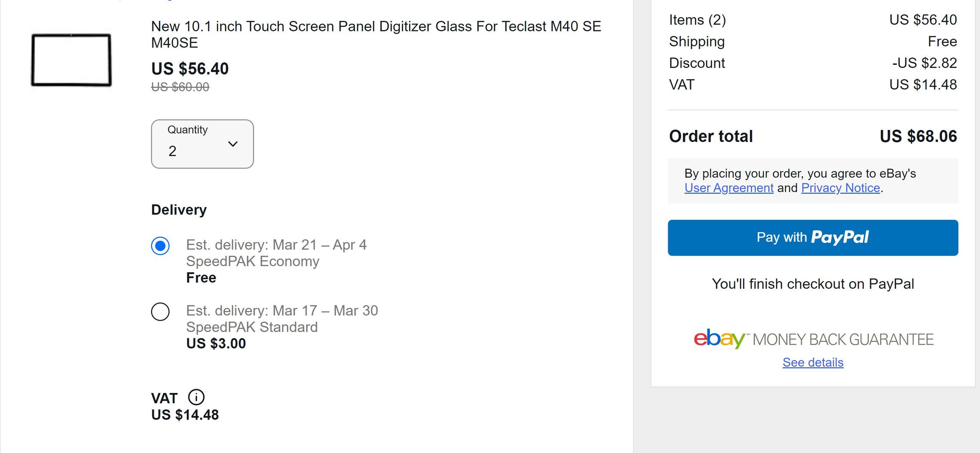Click the crossed-out US $60.00 original price

(x=180, y=87)
